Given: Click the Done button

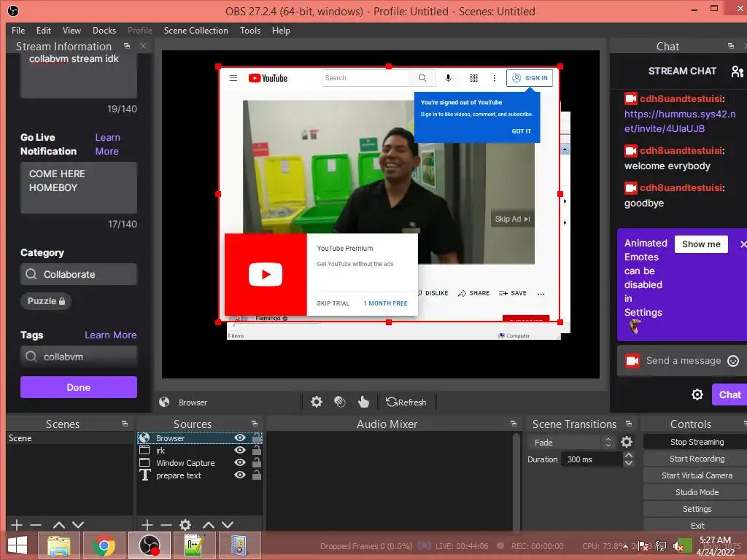Looking at the screenshot, I should coord(79,387).
